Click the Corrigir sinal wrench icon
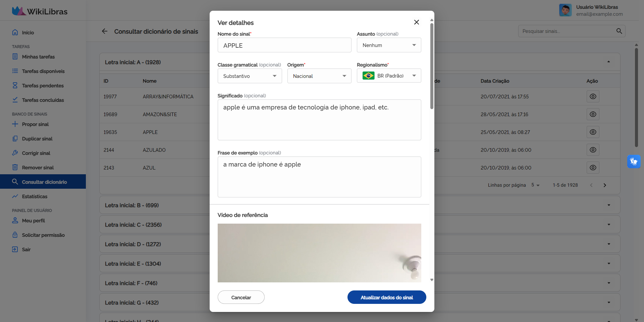The width and height of the screenshot is (644, 322). coord(15,153)
